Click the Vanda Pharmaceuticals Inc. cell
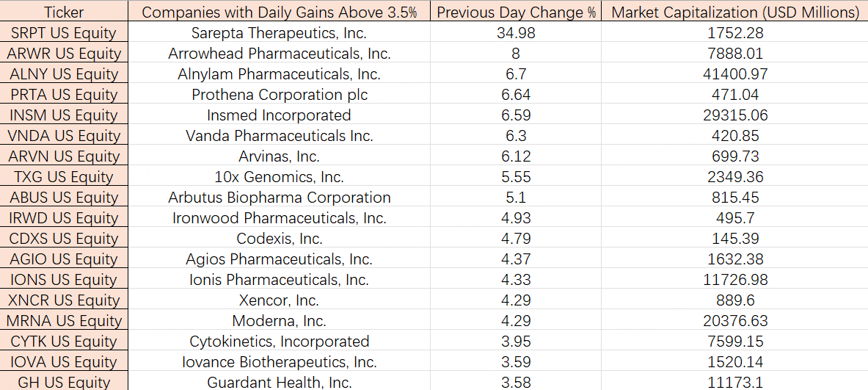Viewport: 868px width, 390px height. 279,136
